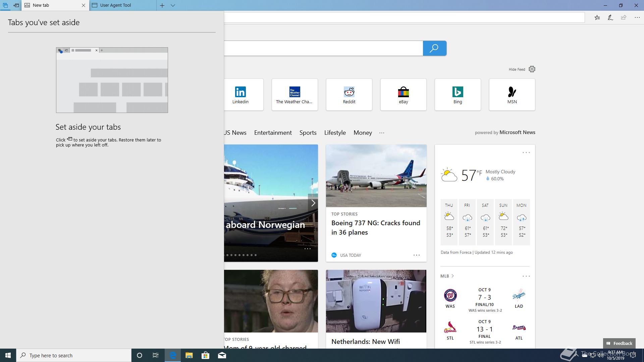Click the Boeing airplane story image
Image resolution: width=644 pixels, height=362 pixels.
tap(376, 176)
